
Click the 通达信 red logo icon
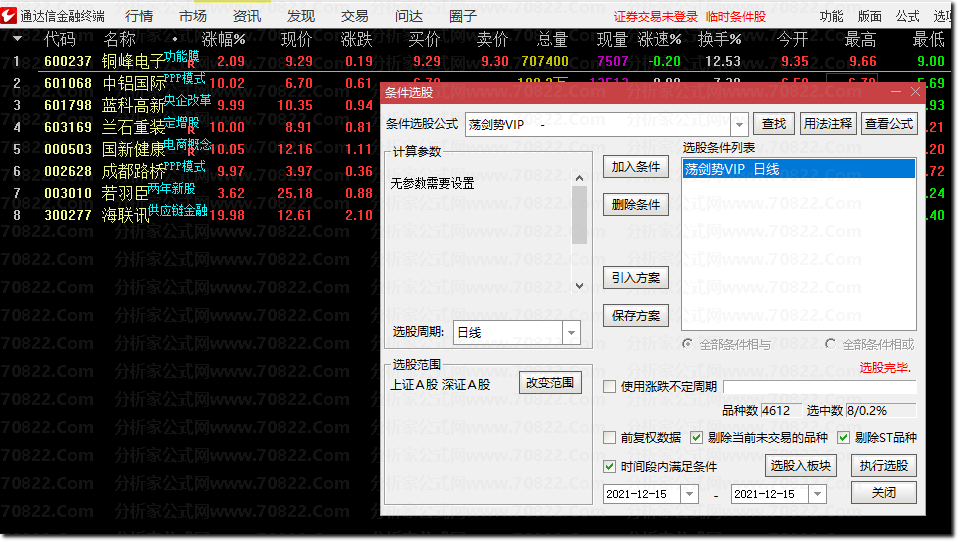click(x=9, y=15)
